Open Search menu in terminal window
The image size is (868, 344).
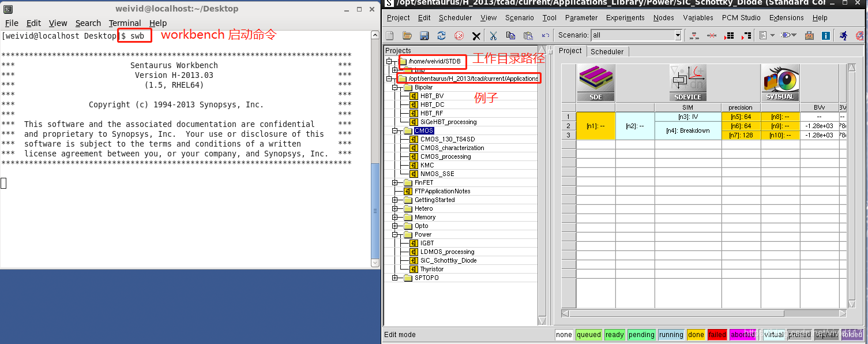click(x=88, y=23)
